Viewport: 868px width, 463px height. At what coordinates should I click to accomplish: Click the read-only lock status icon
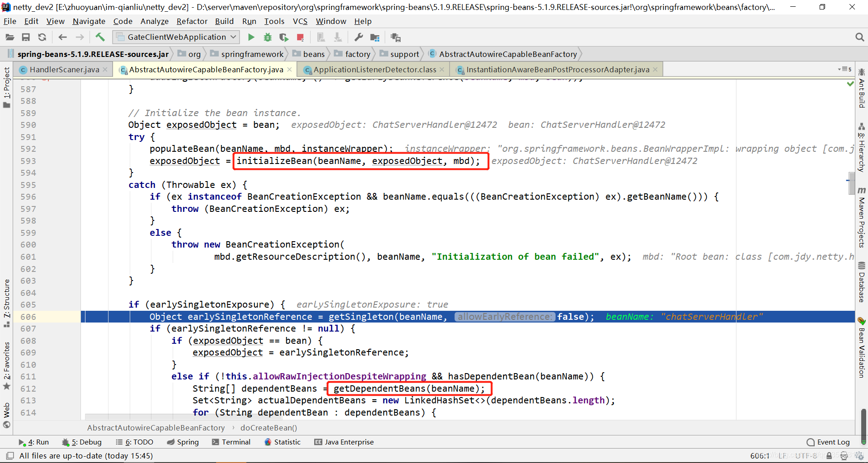[829, 456]
